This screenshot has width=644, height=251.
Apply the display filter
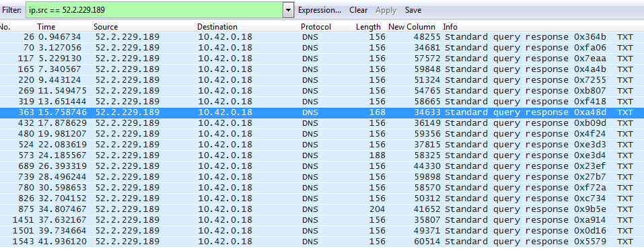click(386, 10)
